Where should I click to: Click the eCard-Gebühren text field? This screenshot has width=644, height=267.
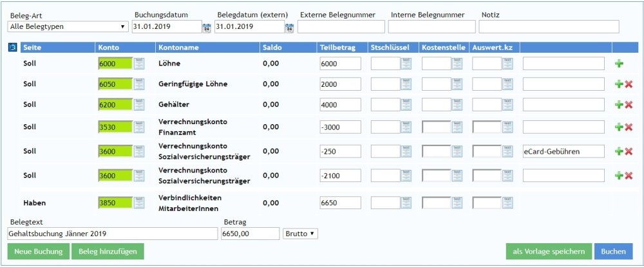(563, 151)
